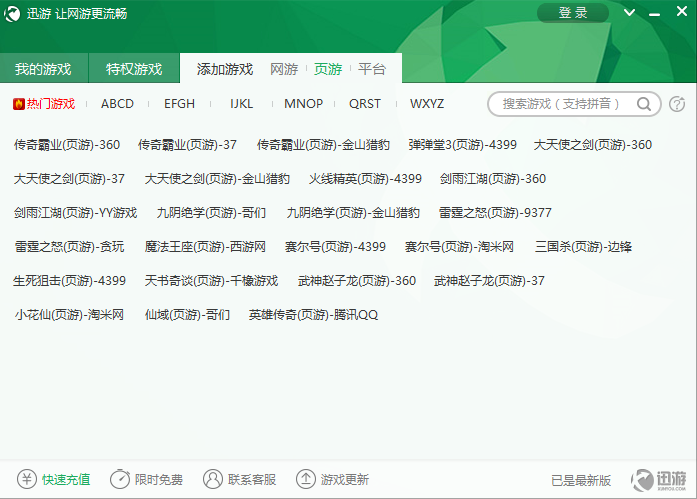Image resolution: width=697 pixels, height=499 pixels.
Task: Open the dropdown arrow menu next to login
Action: pyautogui.click(x=629, y=12)
